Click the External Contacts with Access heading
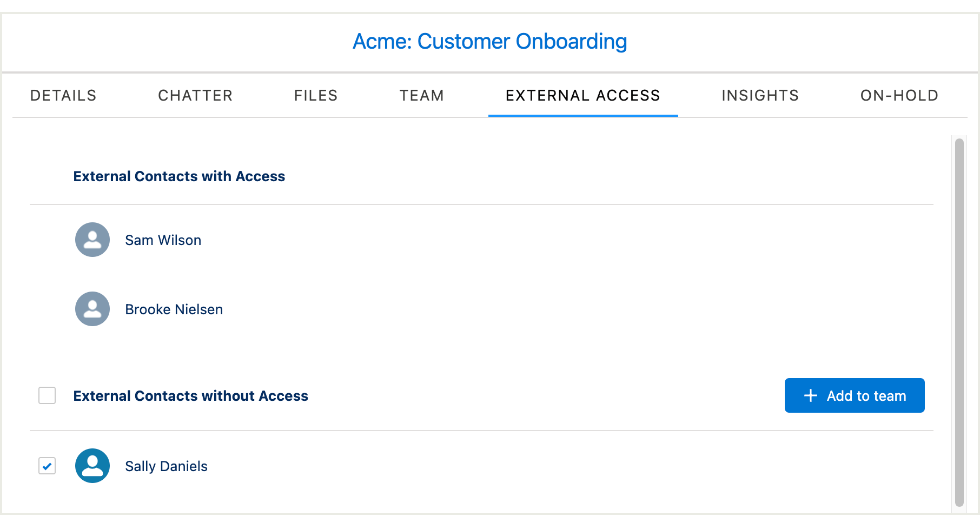980x529 pixels. tap(179, 176)
